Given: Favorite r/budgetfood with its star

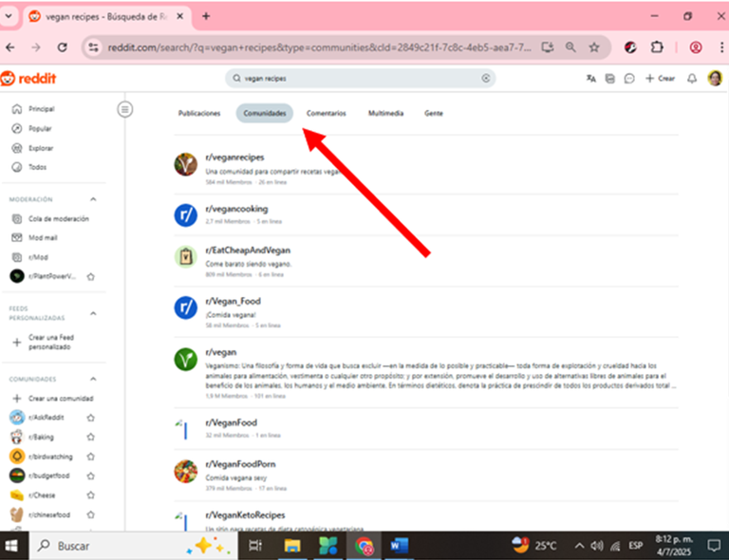Looking at the screenshot, I should [91, 476].
